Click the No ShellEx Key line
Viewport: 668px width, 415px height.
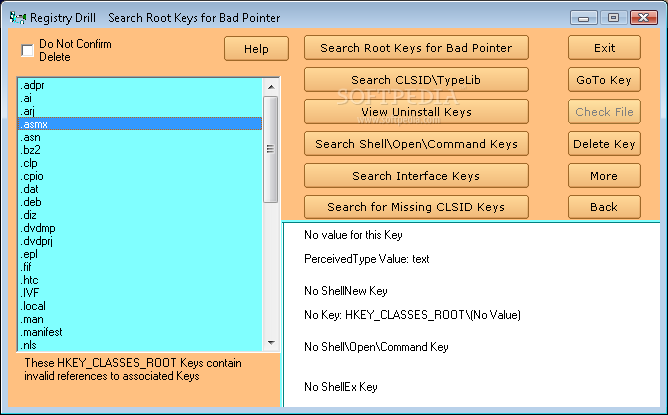pos(341,387)
